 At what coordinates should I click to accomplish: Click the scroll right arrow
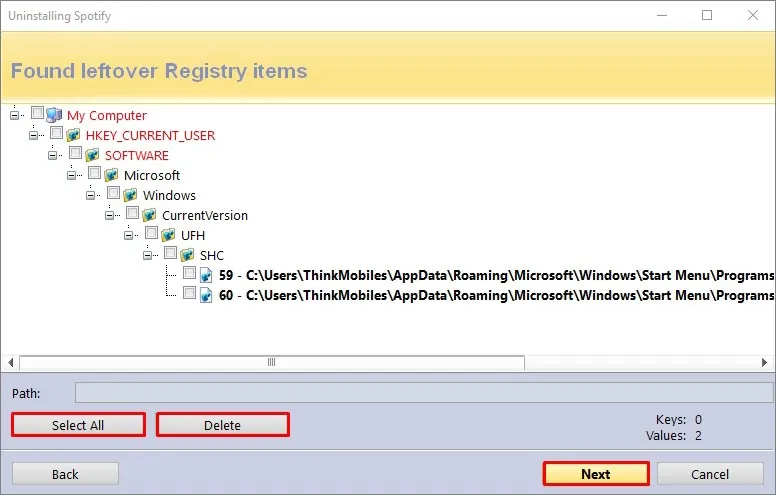pyautogui.click(x=765, y=362)
